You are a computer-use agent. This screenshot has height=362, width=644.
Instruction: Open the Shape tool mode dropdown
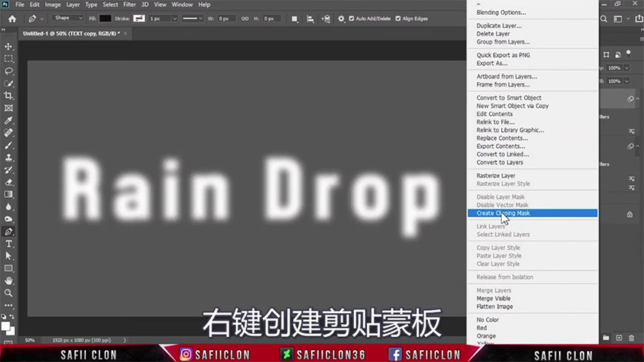(68, 18)
